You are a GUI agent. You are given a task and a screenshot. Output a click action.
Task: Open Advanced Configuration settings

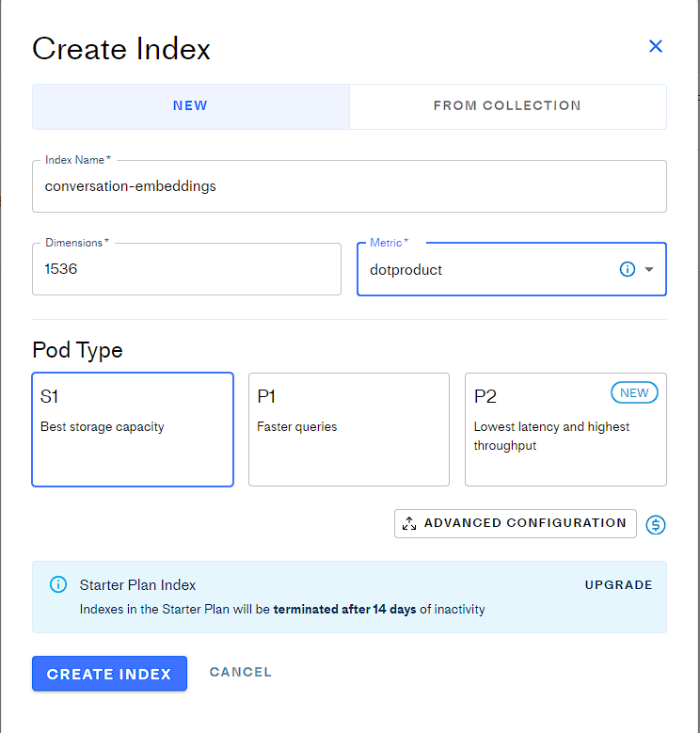pyautogui.click(x=524, y=523)
